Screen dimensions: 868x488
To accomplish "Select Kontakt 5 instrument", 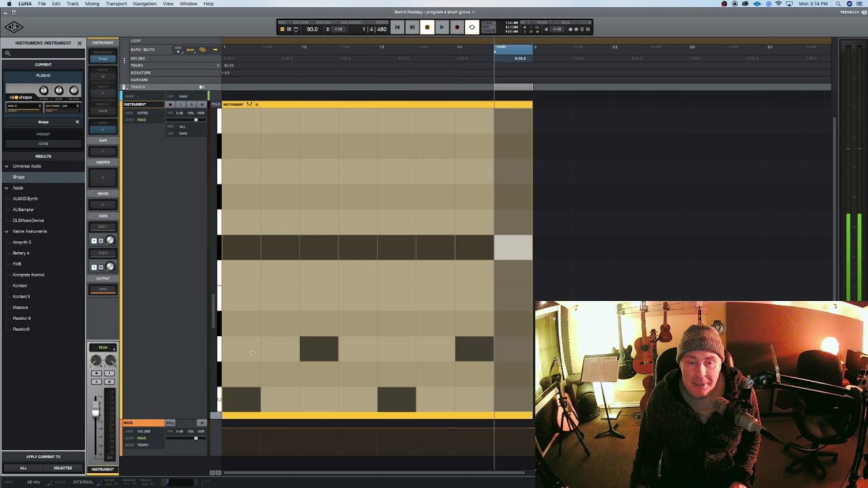I will point(21,296).
